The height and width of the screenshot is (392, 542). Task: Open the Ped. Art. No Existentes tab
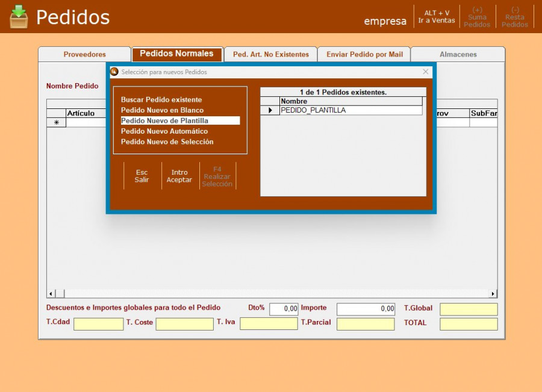tap(270, 54)
